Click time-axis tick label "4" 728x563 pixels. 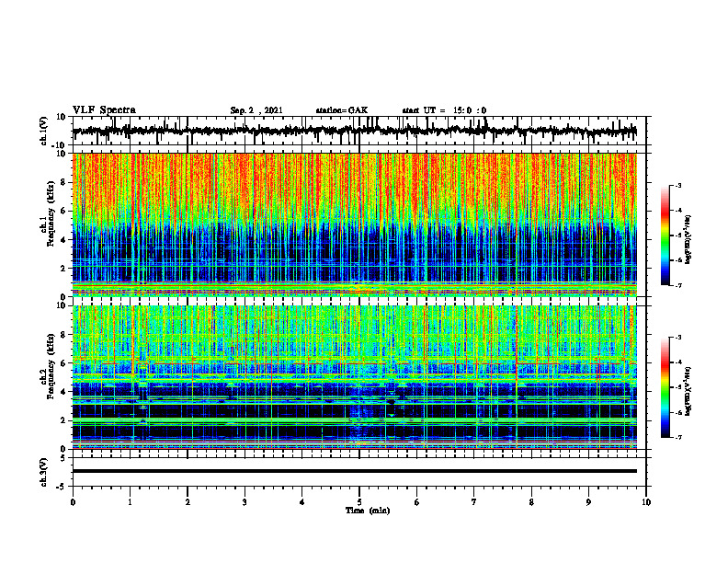coord(302,502)
